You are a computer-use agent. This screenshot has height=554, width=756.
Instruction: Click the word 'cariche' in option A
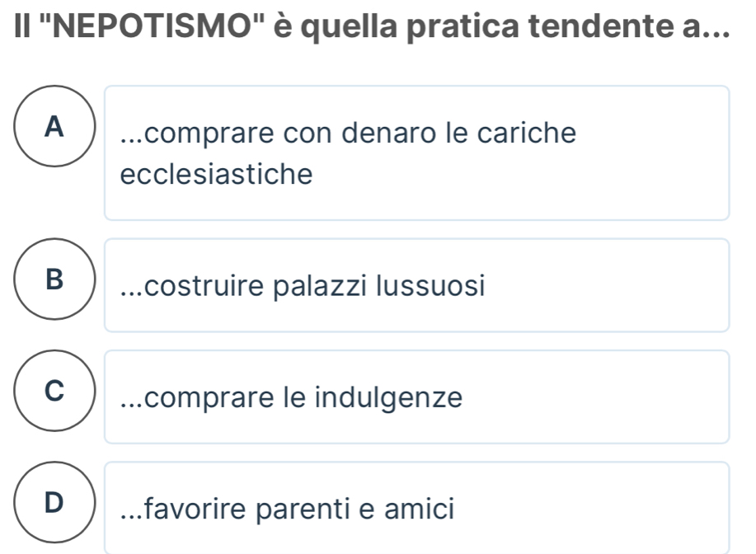pos(527,133)
